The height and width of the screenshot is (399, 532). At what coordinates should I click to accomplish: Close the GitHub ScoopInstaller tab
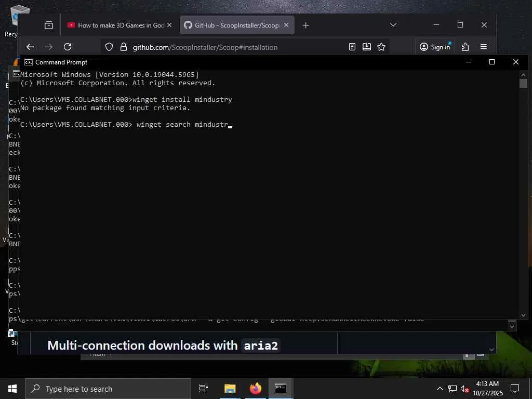pos(286,25)
